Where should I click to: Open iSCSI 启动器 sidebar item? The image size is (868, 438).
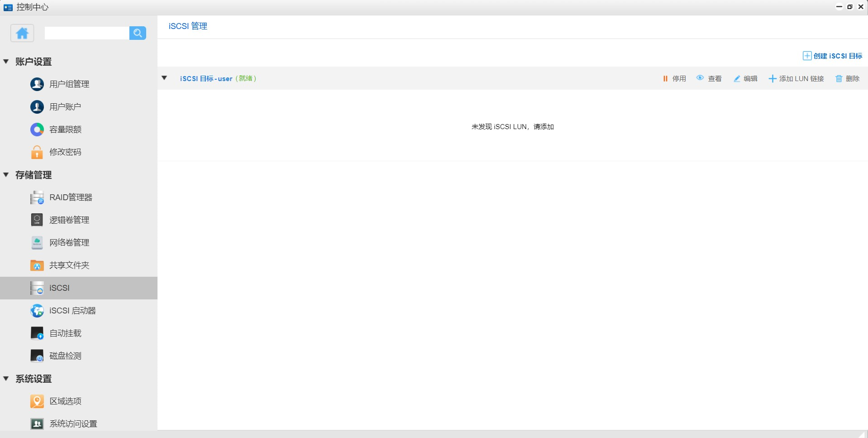[x=72, y=311]
